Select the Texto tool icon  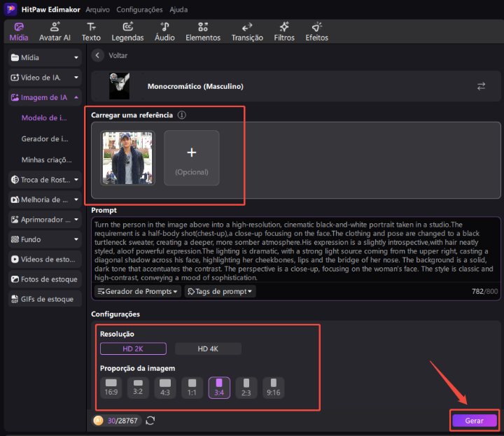[x=91, y=27]
